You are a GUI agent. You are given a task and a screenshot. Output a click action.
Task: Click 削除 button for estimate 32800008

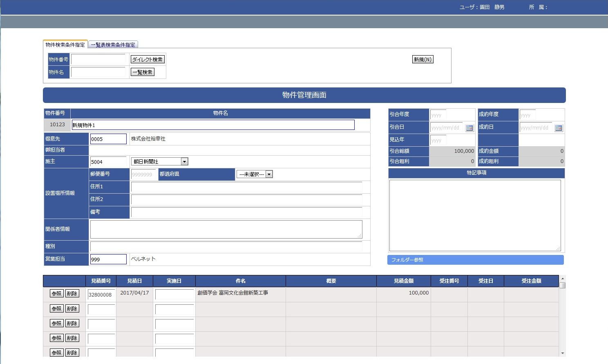72,294
